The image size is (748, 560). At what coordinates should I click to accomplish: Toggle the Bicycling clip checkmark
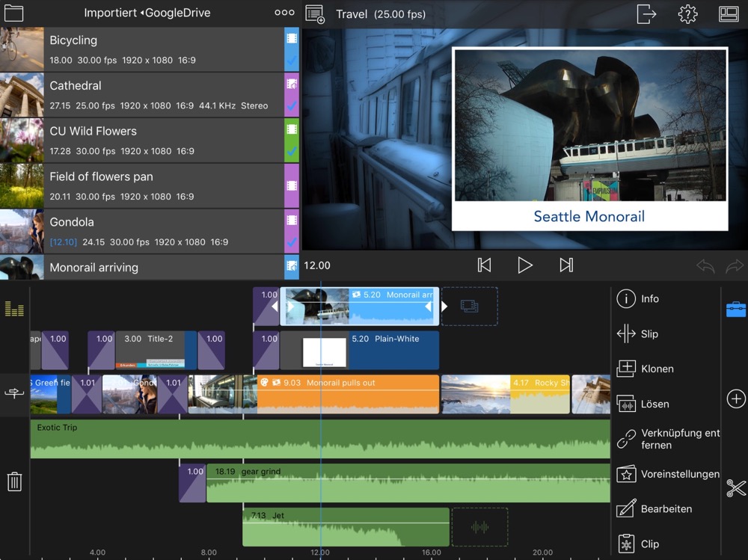pos(292,60)
